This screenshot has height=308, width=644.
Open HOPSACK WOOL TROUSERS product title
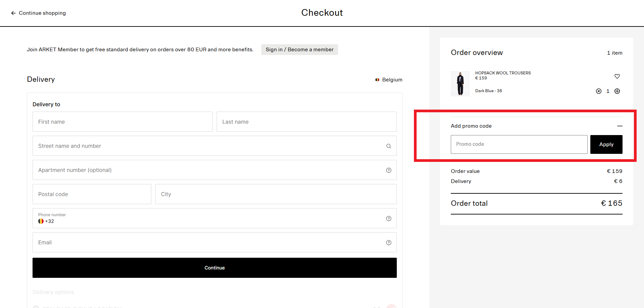coord(503,73)
